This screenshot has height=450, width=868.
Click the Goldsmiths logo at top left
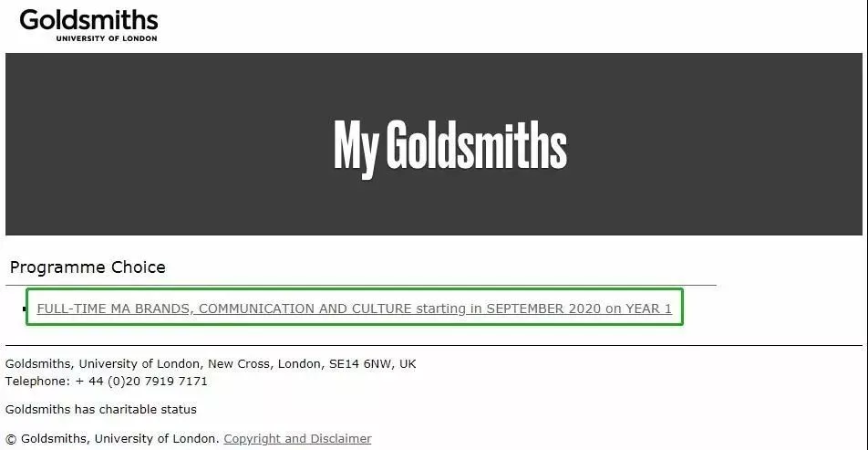pyautogui.click(x=88, y=25)
